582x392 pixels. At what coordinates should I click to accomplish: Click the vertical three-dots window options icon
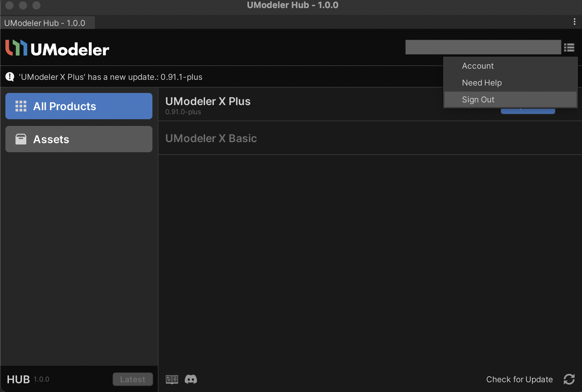(574, 22)
